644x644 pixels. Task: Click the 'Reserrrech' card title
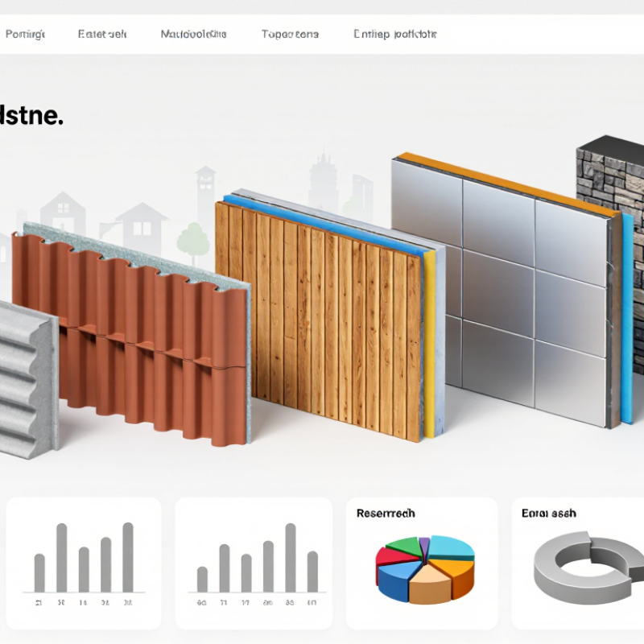(386, 514)
